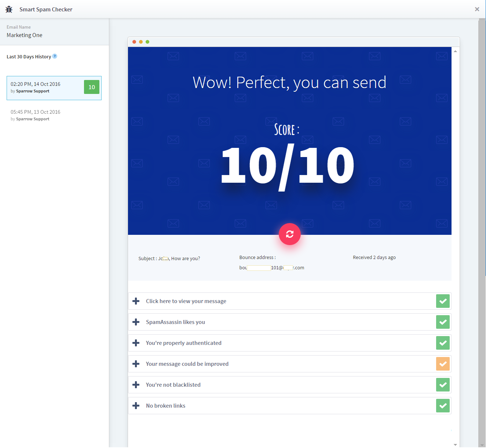Click the 10/10 score display
486x448 pixels.
pos(288,167)
